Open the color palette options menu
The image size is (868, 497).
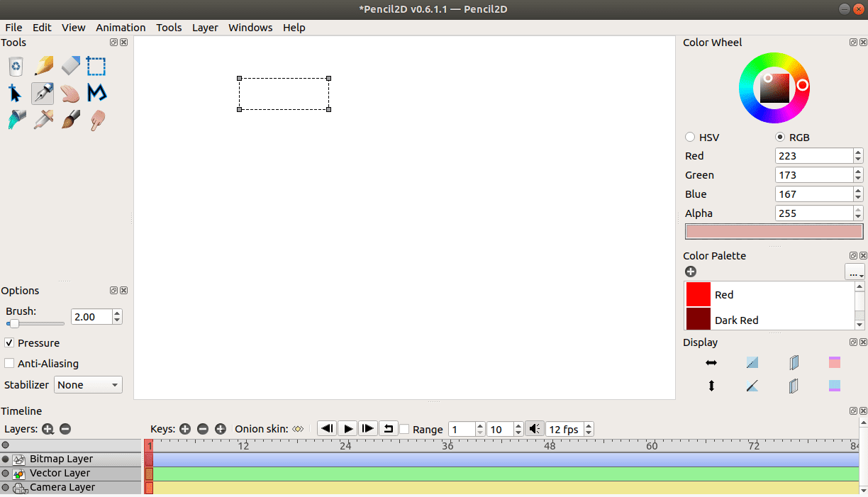click(855, 272)
